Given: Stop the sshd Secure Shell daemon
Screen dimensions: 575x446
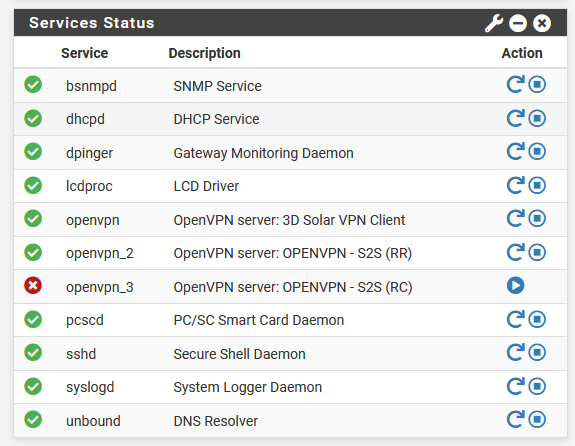Looking at the screenshot, I should point(537,352).
